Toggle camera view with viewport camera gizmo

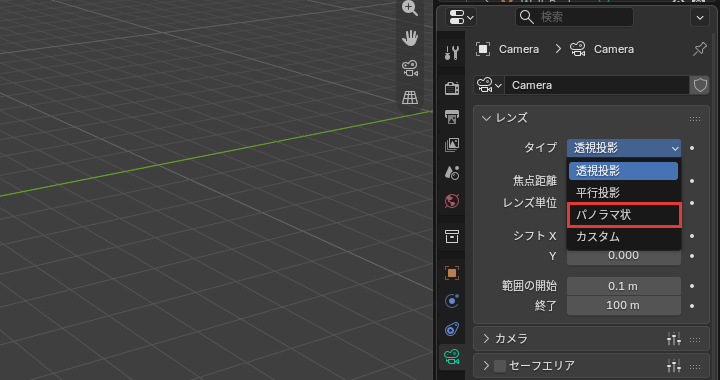point(410,68)
